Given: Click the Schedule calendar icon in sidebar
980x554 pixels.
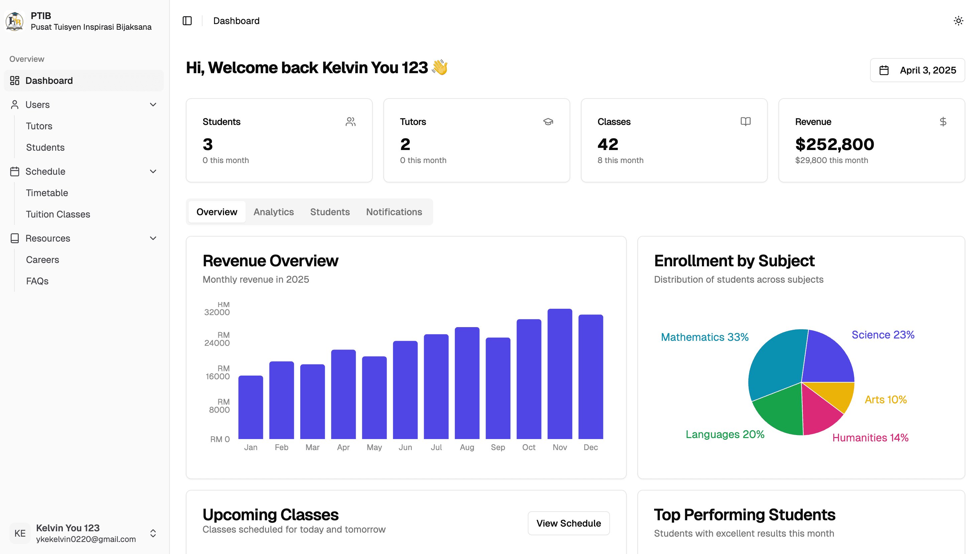Looking at the screenshot, I should pos(15,172).
